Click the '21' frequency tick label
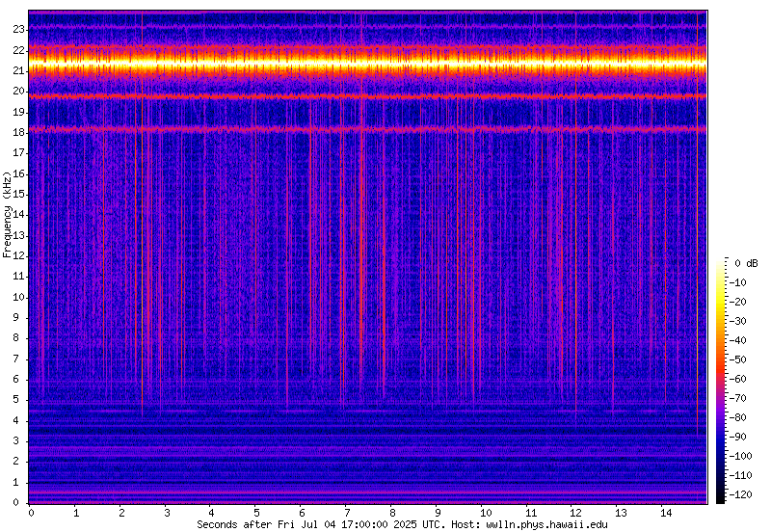The height and width of the screenshot is (532, 771). tap(18, 70)
